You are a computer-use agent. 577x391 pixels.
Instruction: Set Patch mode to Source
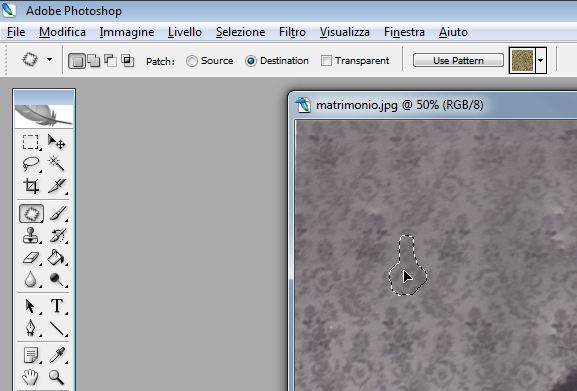pos(210,61)
